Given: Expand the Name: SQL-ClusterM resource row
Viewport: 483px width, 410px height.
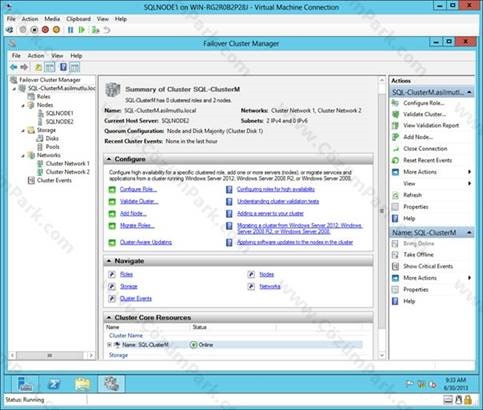Looking at the screenshot, I should click(109, 345).
